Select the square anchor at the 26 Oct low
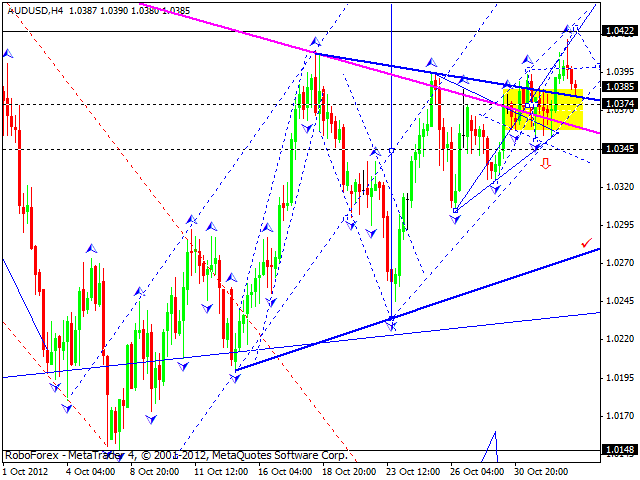The width and height of the screenshot is (640, 480). [x=456, y=211]
